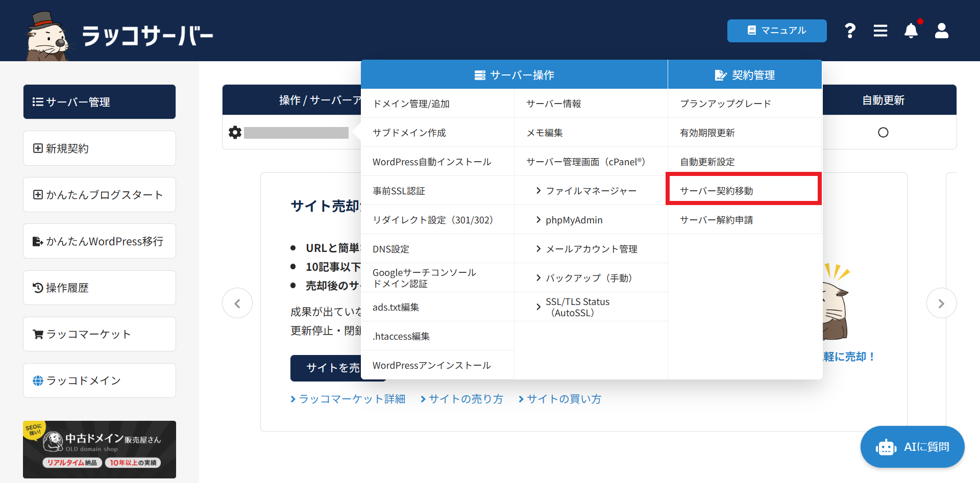This screenshot has width=980, height=483.
Task: Open サイトの買い方 link
Action: pyautogui.click(x=560, y=399)
